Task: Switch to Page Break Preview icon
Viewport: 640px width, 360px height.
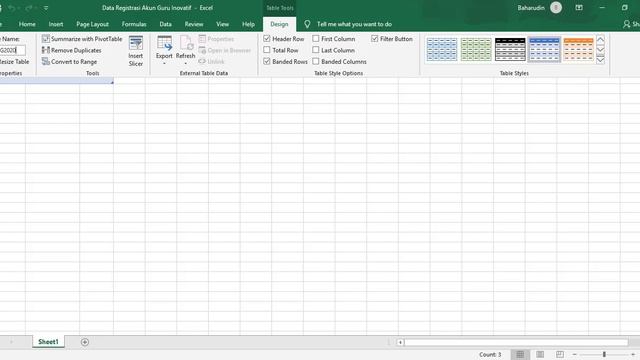Action: click(x=560, y=354)
